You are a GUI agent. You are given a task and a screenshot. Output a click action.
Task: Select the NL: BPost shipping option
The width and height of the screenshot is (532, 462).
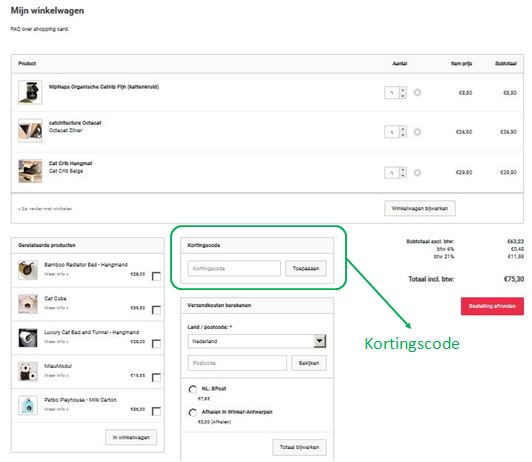[193, 389]
